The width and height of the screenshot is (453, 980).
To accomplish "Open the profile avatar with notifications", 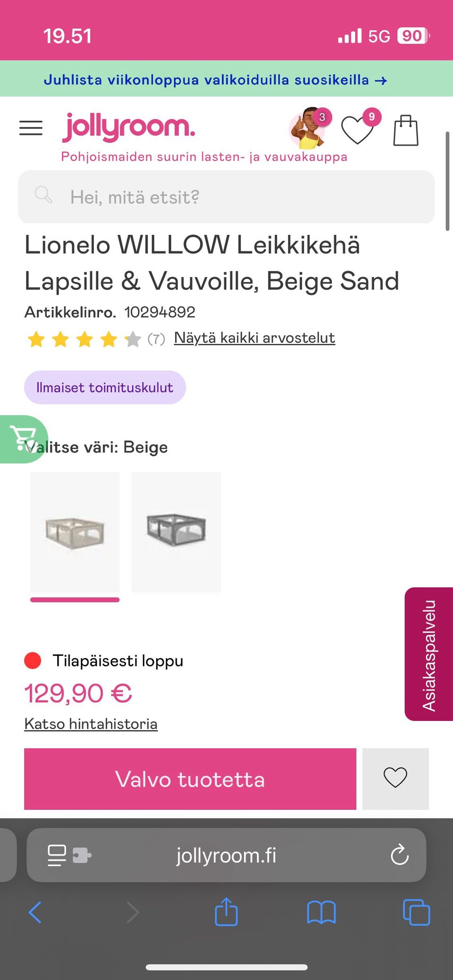I will (308, 128).
